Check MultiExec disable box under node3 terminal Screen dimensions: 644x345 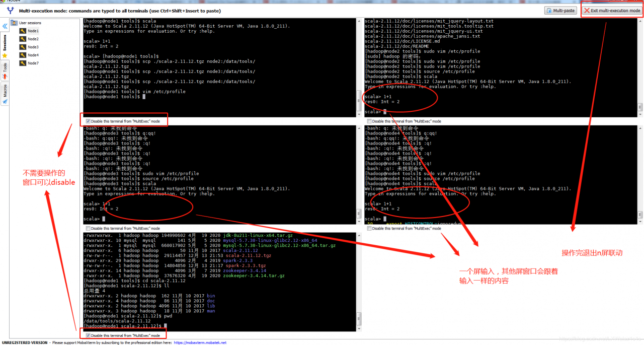pyautogui.click(x=88, y=228)
